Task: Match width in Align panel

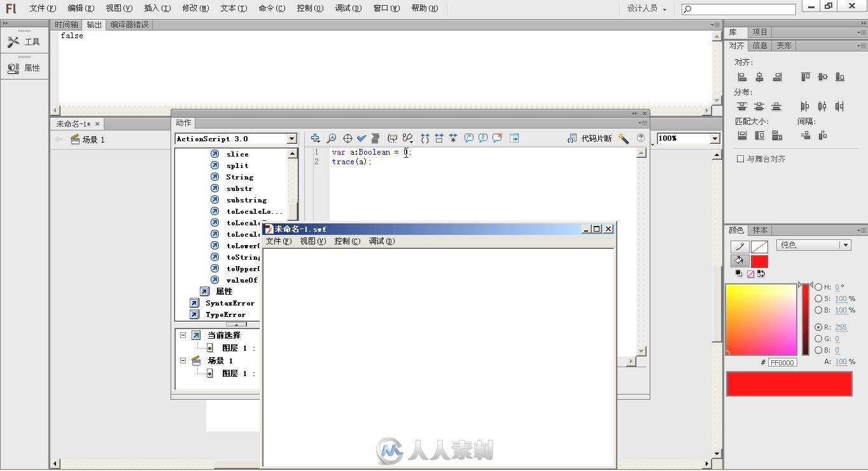Action: tap(742, 136)
